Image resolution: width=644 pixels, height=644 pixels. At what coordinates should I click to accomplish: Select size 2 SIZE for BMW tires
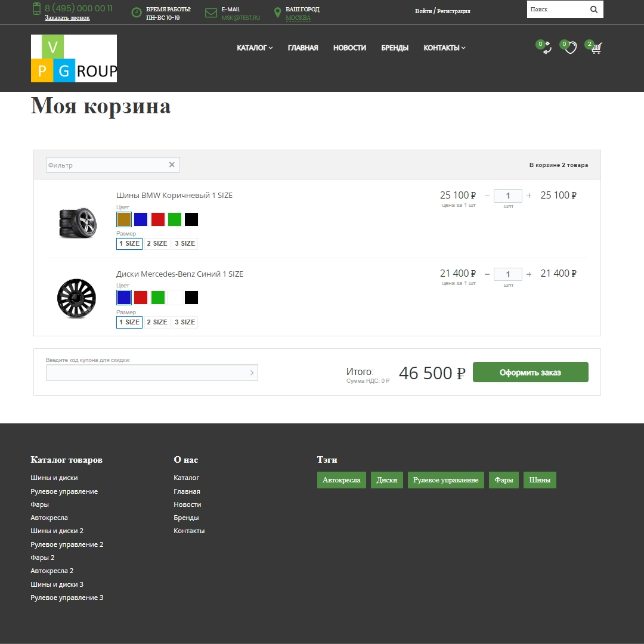[157, 243]
